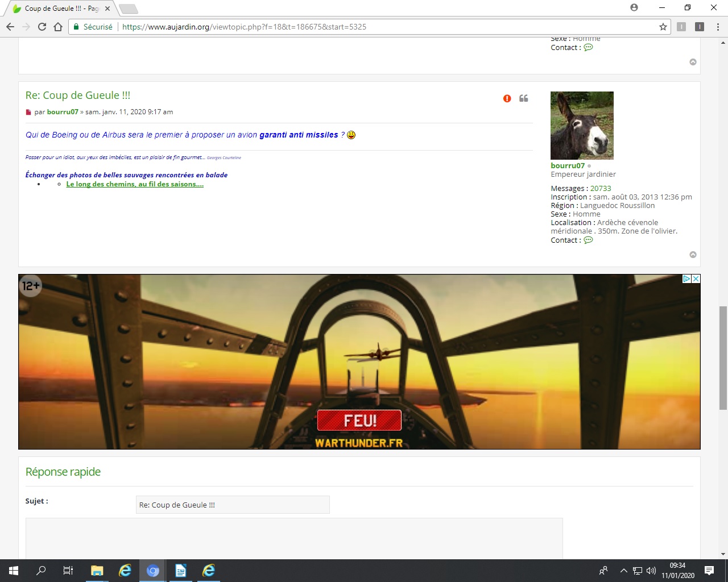Click the Sujet field in quick reply

(x=233, y=505)
